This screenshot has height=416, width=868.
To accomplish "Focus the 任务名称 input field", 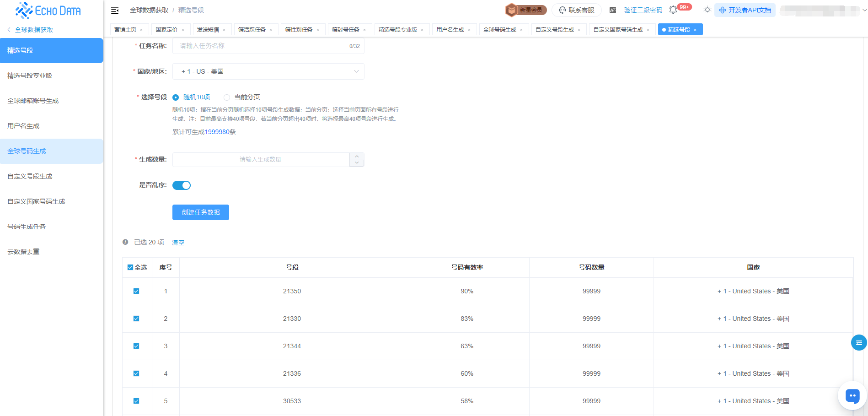I will pos(268,46).
